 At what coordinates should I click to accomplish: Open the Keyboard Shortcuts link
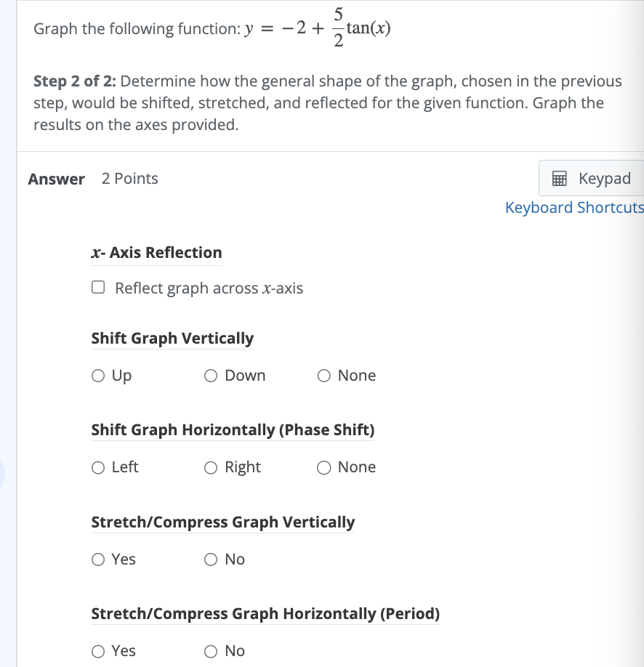574,208
